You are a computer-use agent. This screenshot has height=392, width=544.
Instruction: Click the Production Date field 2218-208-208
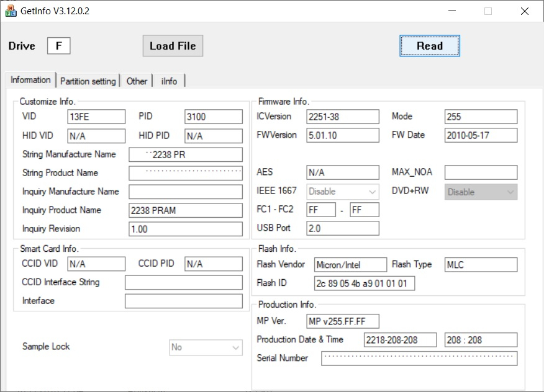click(x=400, y=340)
